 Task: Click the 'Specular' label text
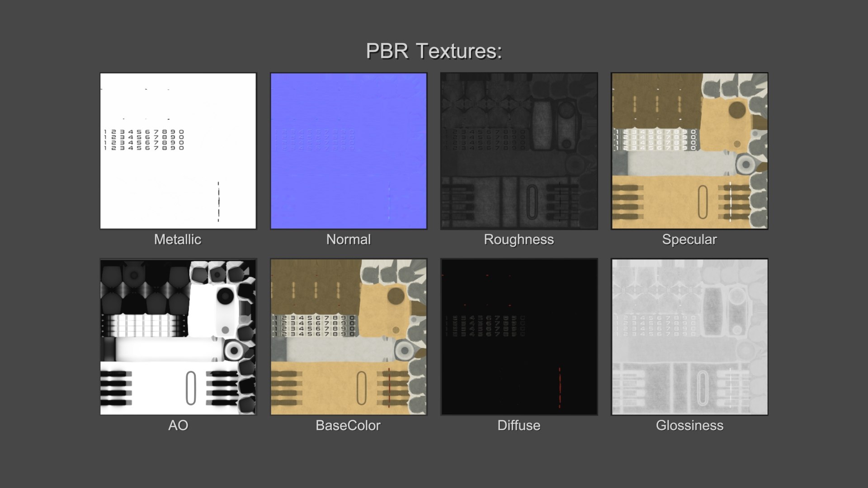click(x=689, y=239)
